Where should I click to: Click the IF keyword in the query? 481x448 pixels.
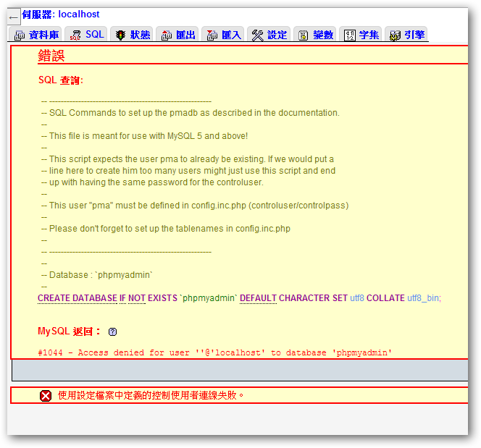tap(122, 298)
